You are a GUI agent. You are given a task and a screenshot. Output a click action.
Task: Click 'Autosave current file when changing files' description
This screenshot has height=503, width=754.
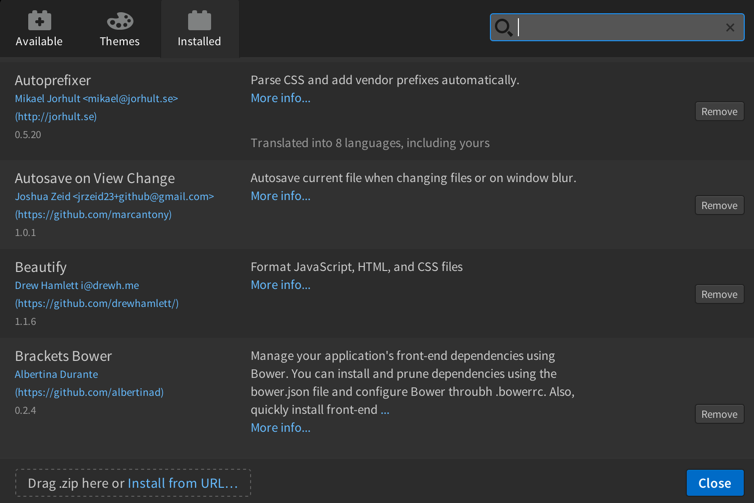(413, 178)
